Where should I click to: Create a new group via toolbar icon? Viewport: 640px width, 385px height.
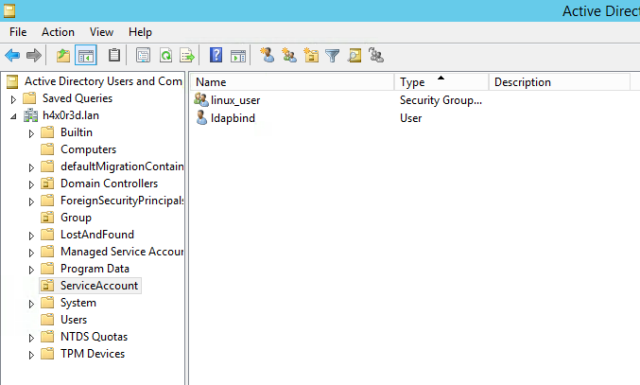pyautogui.click(x=289, y=55)
